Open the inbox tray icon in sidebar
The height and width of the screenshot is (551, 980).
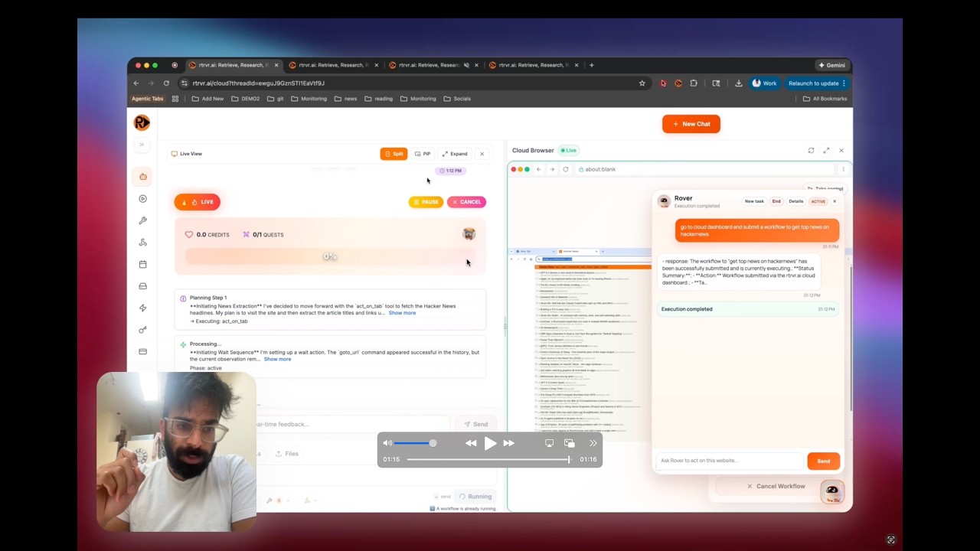(142, 286)
